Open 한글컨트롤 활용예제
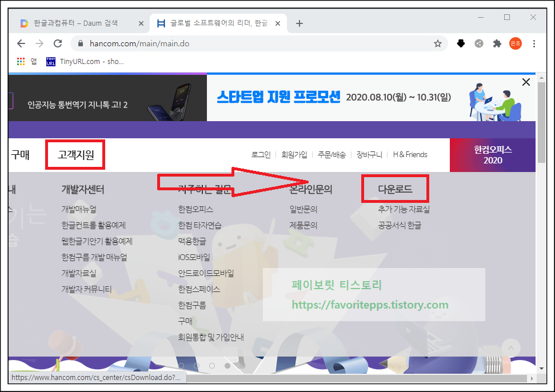The image size is (555, 392). click(93, 225)
